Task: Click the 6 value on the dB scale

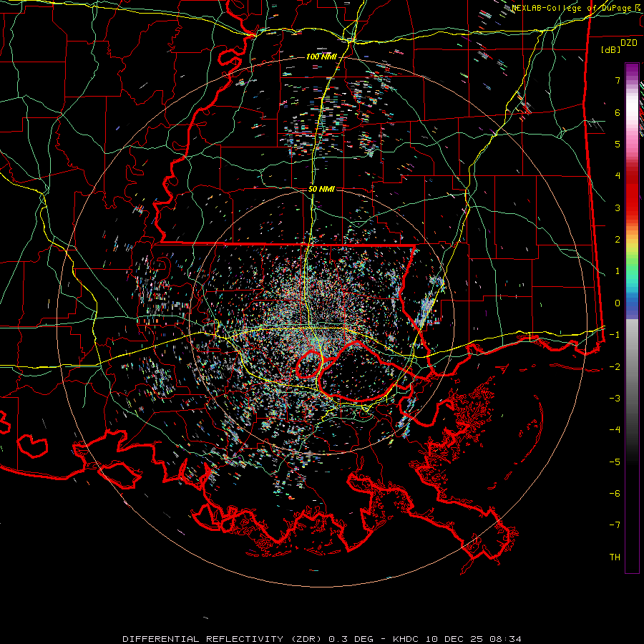Action: click(x=618, y=112)
